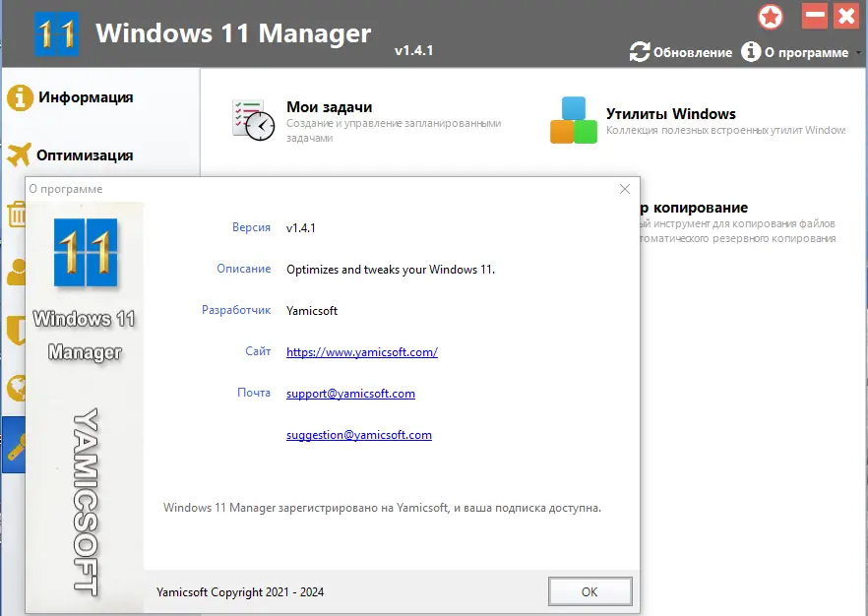The height and width of the screenshot is (616, 868).
Task: Click the version text v1.4.1 in dialog
Action: tap(300, 228)
